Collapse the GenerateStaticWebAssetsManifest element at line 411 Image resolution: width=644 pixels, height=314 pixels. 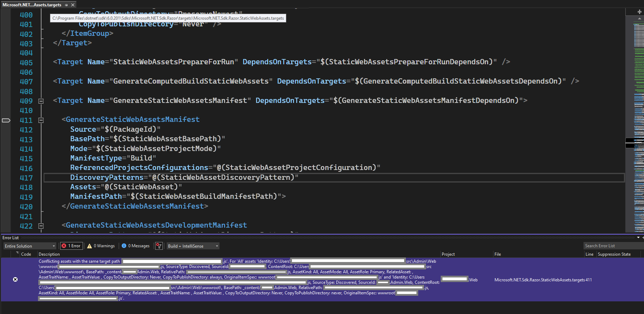coord(41,120)
